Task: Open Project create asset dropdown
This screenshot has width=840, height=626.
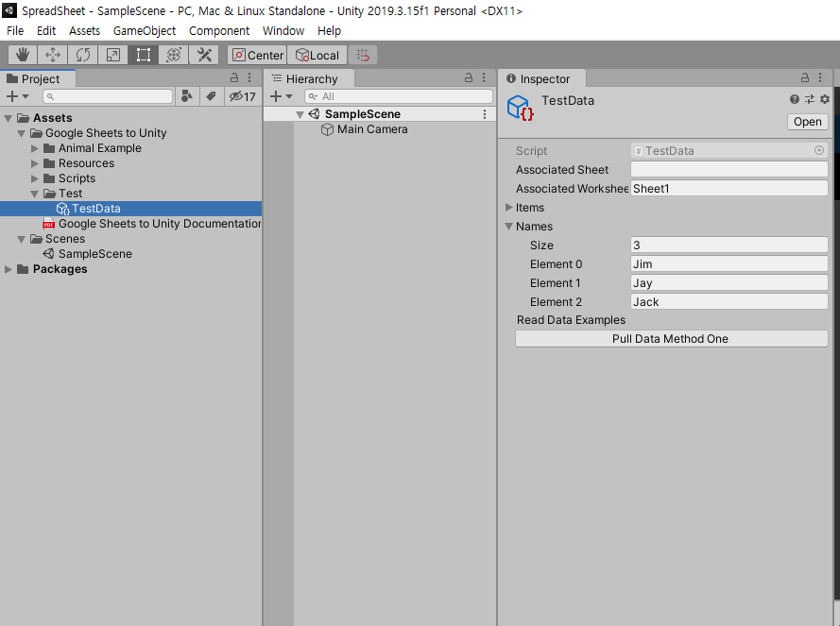Action: 17,96
